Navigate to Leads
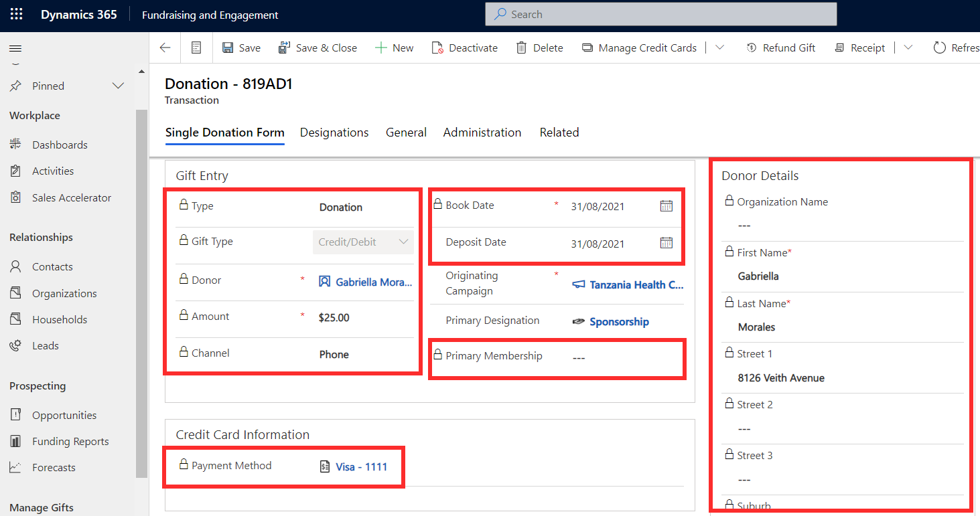 46,345
